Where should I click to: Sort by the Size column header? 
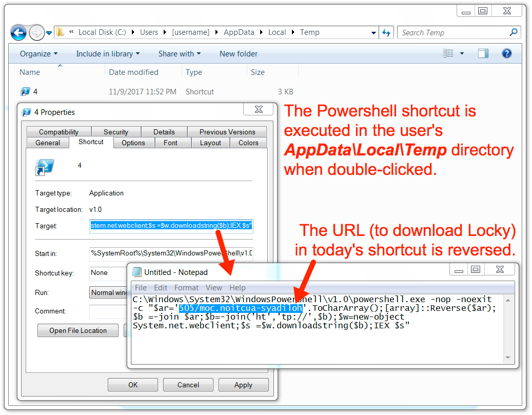point(258,72)
